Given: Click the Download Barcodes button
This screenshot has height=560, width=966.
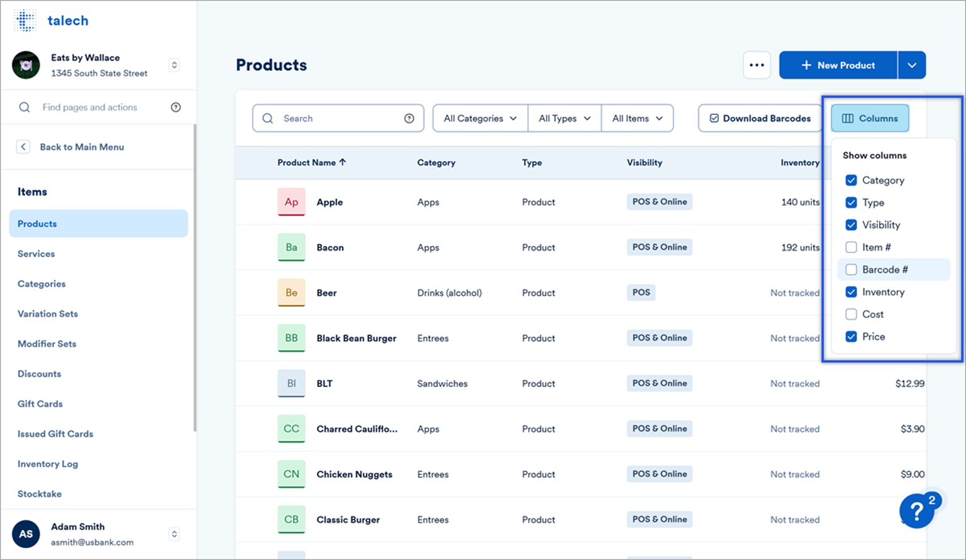Looking at the screenshot, I should 760,118.
